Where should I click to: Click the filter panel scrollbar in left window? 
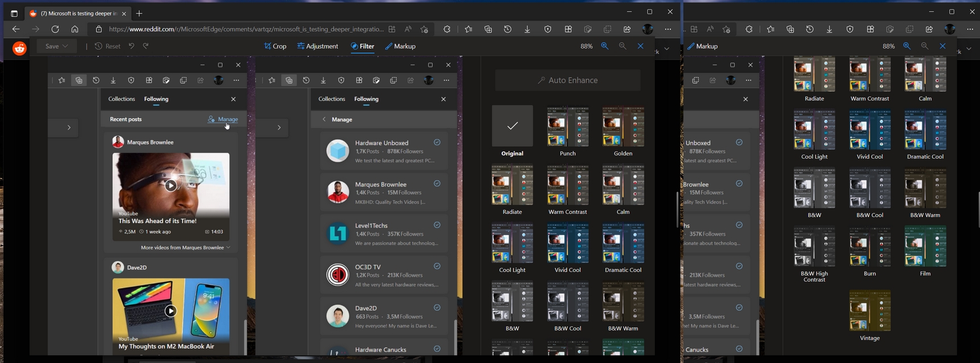pos(677,209)
